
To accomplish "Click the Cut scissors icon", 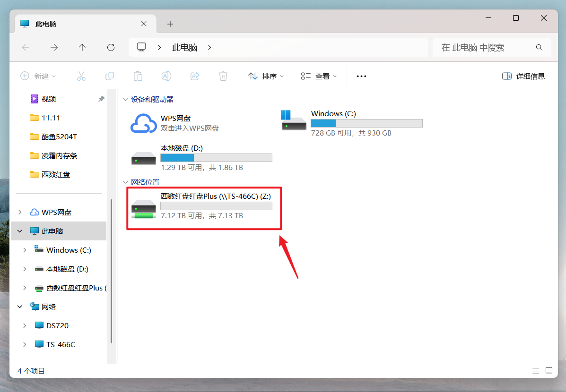I will point(81,76).
